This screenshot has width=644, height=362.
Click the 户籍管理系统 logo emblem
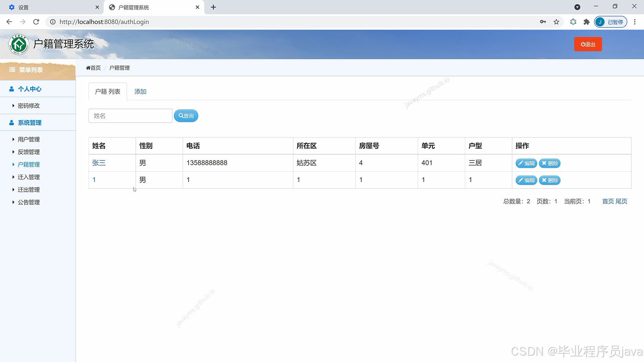click(19, 44)
